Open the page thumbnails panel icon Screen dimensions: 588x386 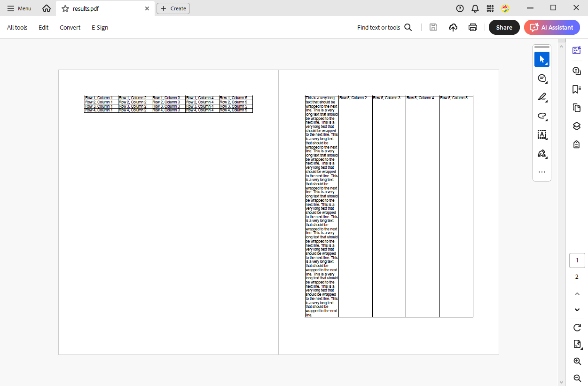coord(577,108)
